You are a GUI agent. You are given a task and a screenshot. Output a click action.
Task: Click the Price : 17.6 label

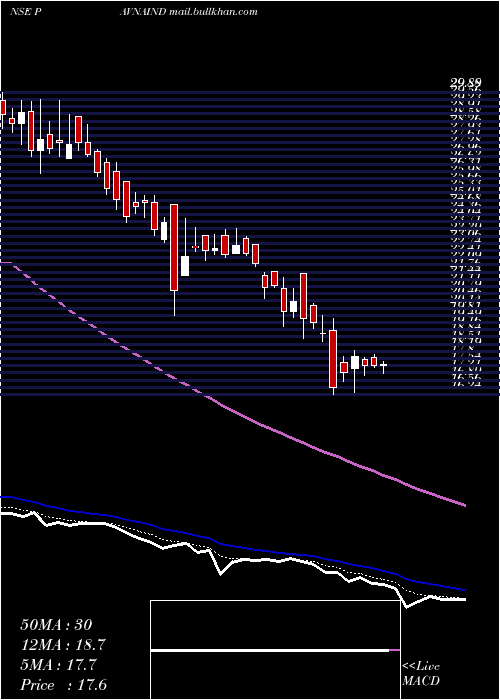click(63, 685)
